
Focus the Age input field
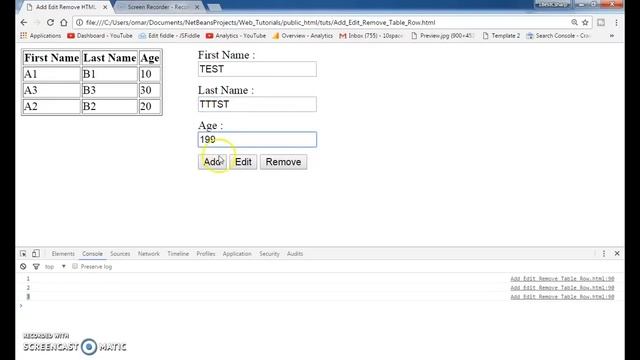pos(257,140)
